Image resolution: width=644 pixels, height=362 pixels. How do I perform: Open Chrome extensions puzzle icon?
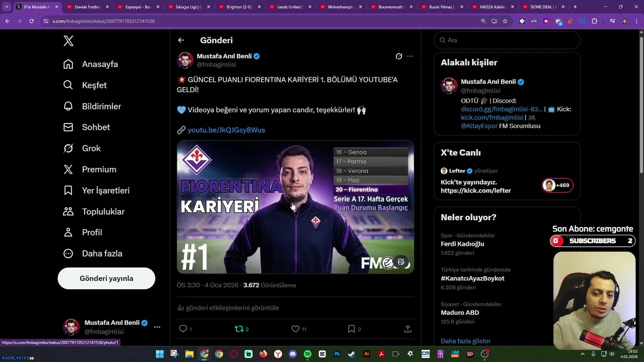coord(595,21)
